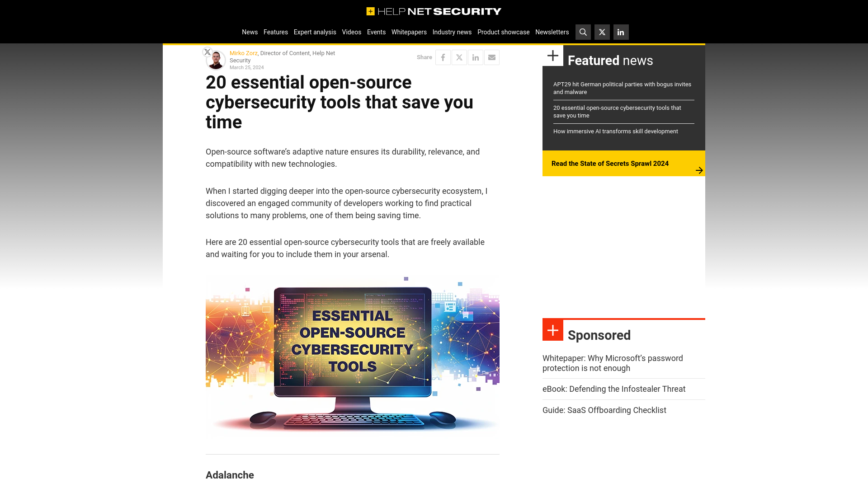
Task: Select the Whitepapers menu bar item
Action: click(x=409, y=32)
